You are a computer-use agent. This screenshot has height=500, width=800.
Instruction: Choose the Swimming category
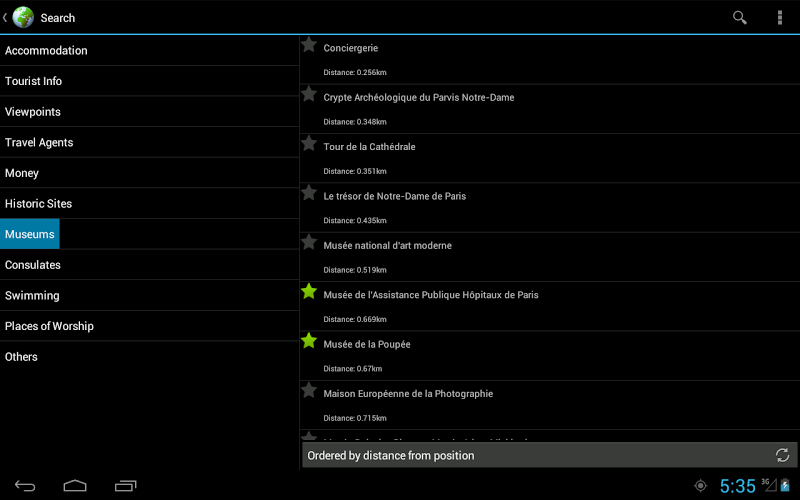pos(149,295)
